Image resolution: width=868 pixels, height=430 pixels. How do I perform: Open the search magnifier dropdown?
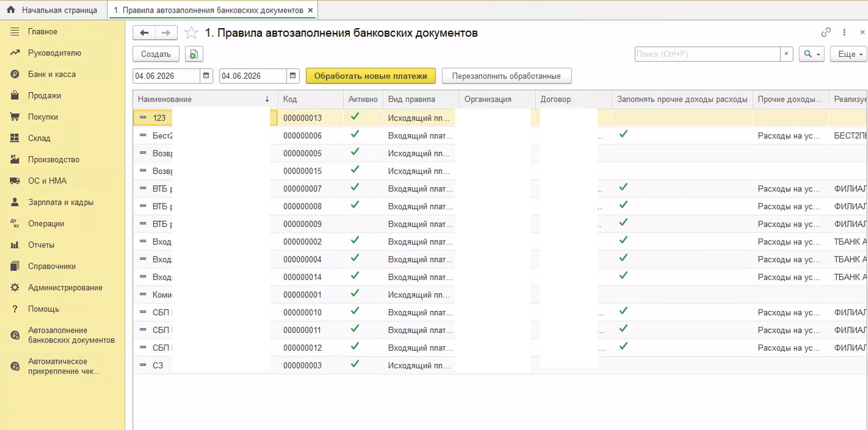(812, 54)
